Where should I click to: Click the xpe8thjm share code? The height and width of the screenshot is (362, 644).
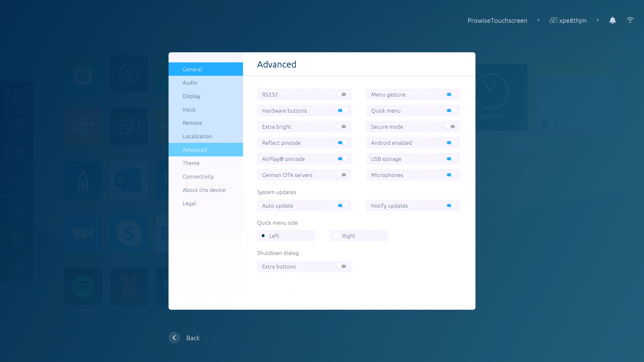click(573, 20)
